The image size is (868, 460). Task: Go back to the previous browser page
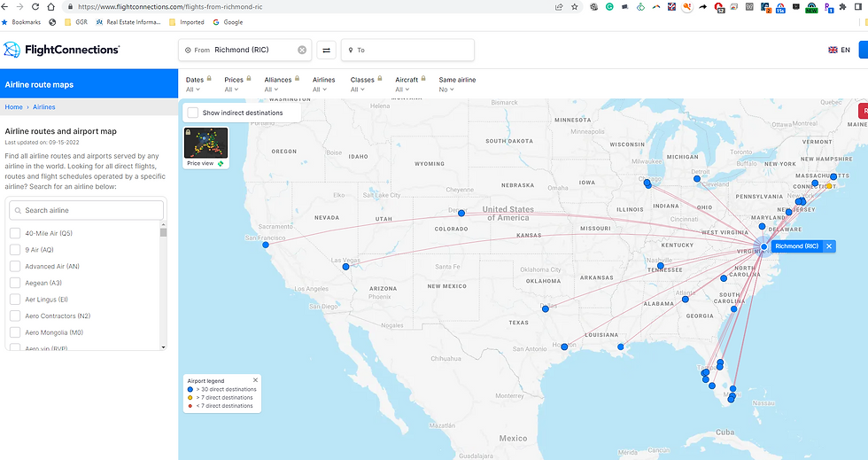pos(5,7)
